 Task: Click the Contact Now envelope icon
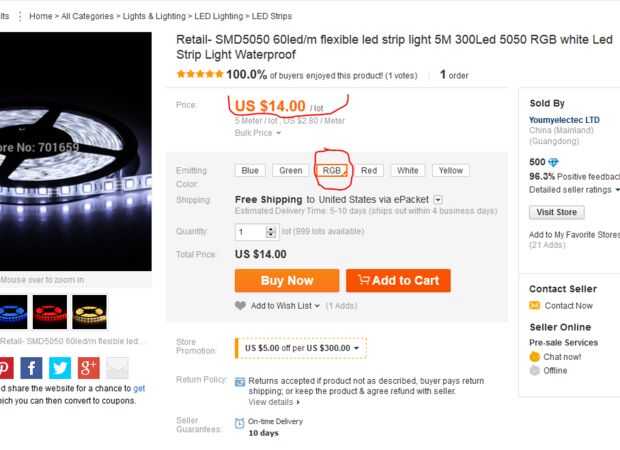coord(535,306)
